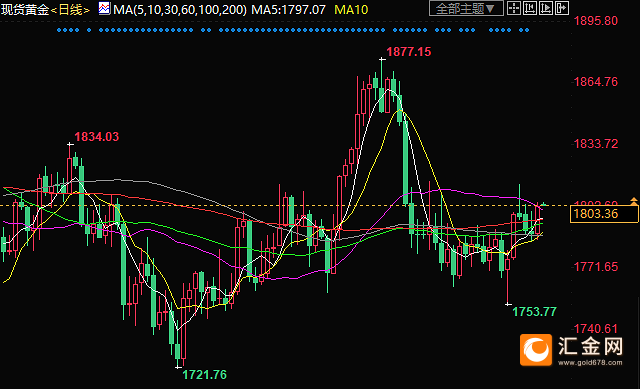Click the 1753.77 low price label
Screen dimensions: 640x389
[x=534, y=312]
